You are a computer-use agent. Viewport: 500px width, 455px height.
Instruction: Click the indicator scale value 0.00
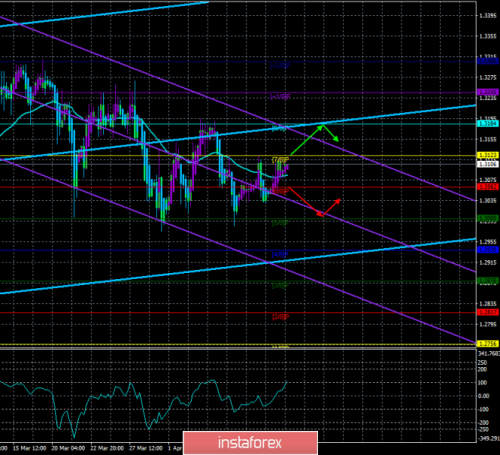pyautogui.click(x=484, y=396)
